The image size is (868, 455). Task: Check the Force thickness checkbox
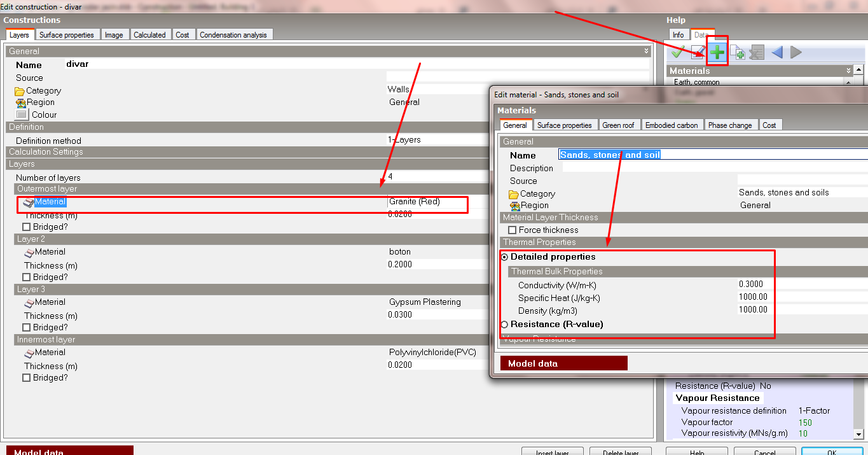513,230
